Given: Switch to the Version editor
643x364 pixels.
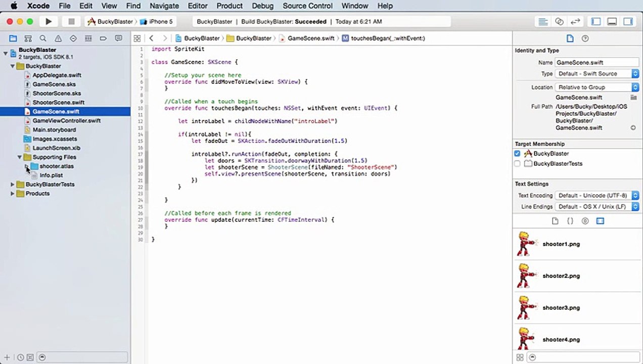Looking at the screenshot, I should point(575,22).
